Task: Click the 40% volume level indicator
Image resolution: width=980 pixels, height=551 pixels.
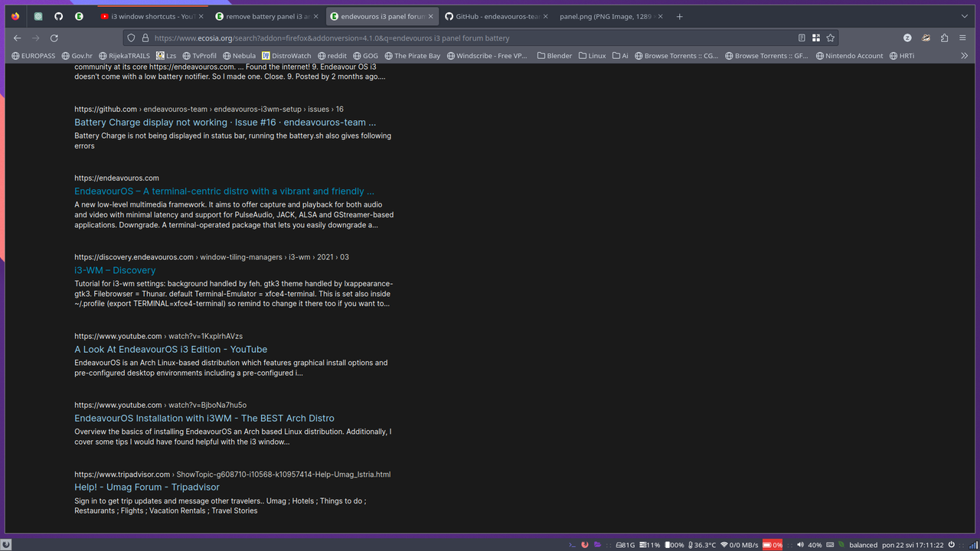Action: point(815,545)
